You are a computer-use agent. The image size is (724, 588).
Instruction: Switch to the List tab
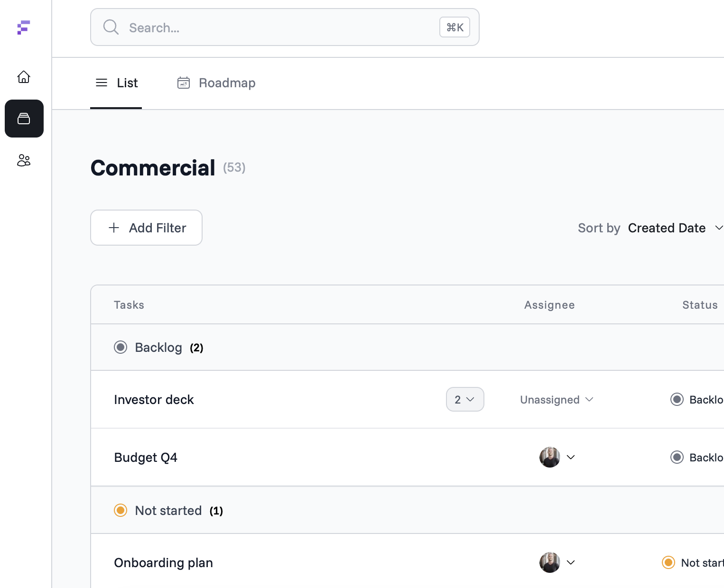pyautogui.click(x=127, y=83)
